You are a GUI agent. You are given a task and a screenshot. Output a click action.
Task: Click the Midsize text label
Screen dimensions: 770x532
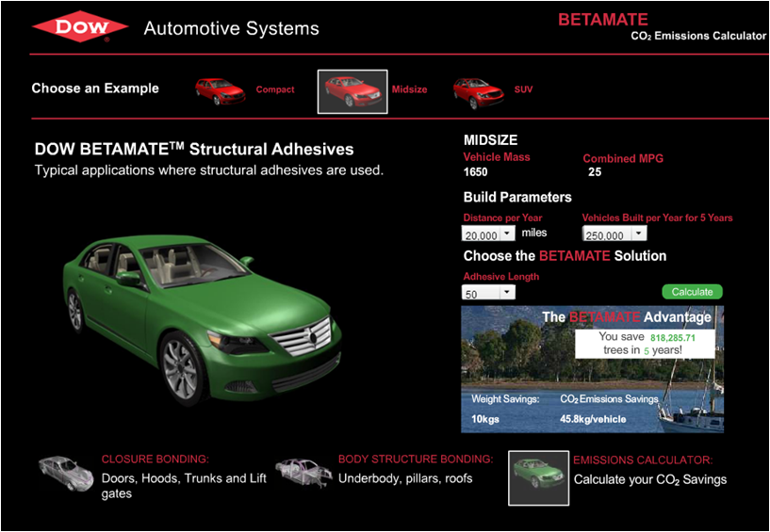pos(409,90)
